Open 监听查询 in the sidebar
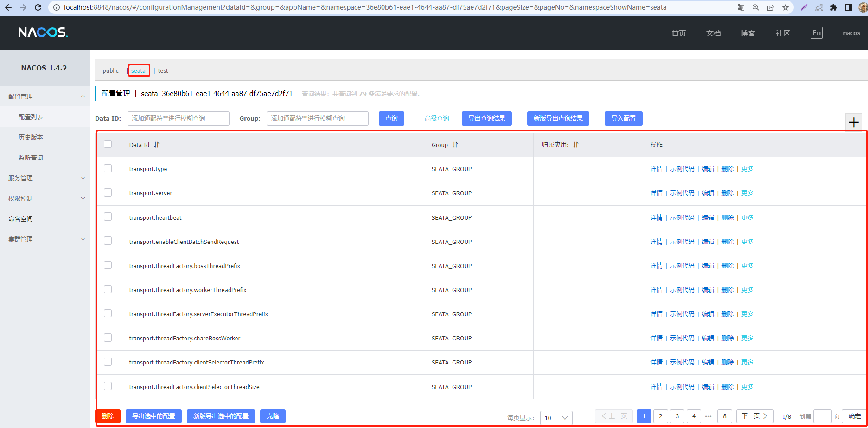 click(31, 158)
